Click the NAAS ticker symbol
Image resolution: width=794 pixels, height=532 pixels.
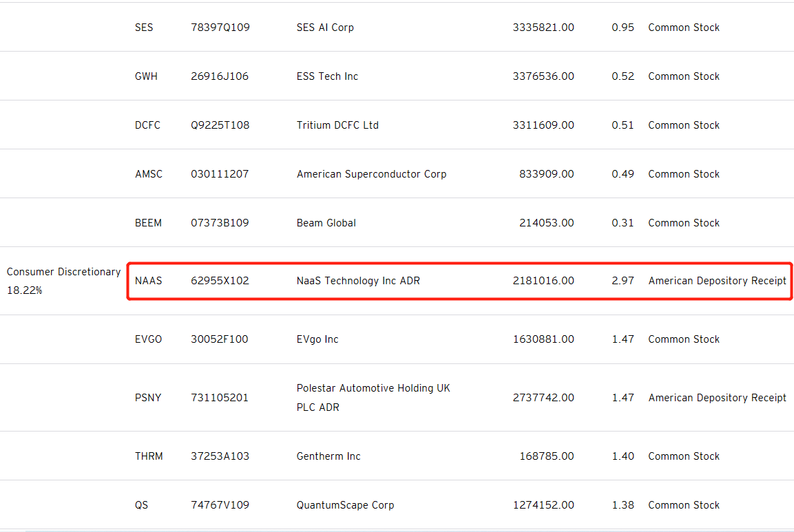tap(148, 281)
